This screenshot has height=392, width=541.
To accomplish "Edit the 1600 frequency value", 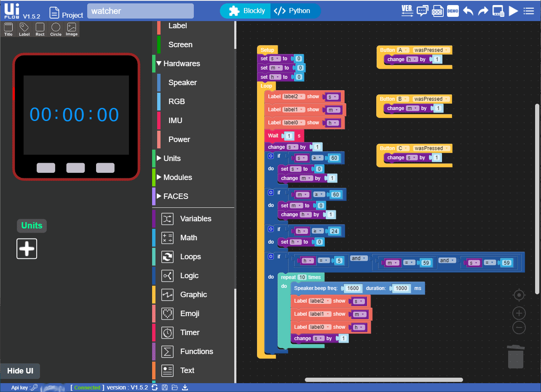I will [x=353, y=288].
